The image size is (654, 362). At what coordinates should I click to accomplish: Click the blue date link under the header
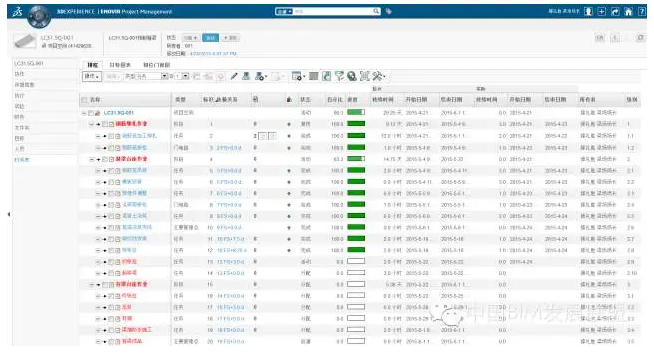(213, 54)
